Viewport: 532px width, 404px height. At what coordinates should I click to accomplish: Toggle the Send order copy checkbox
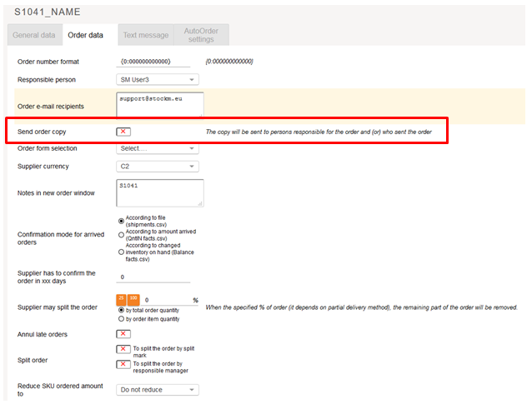(x=123, y=132)
